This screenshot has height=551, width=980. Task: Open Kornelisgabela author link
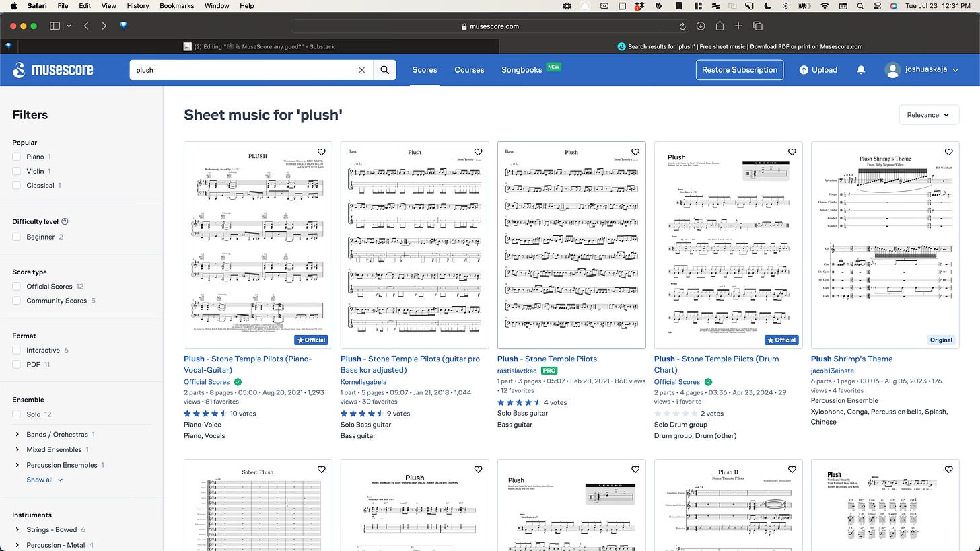tap(363, 382)
